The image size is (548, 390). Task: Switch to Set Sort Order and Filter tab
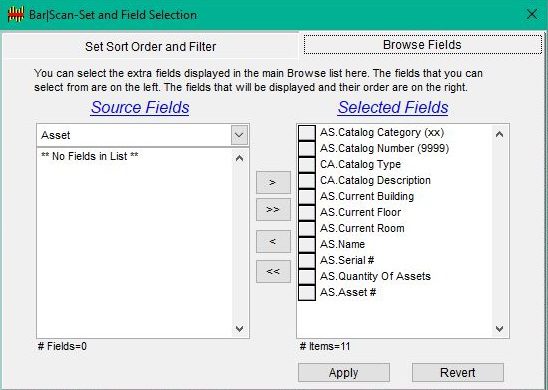[151, 46]
